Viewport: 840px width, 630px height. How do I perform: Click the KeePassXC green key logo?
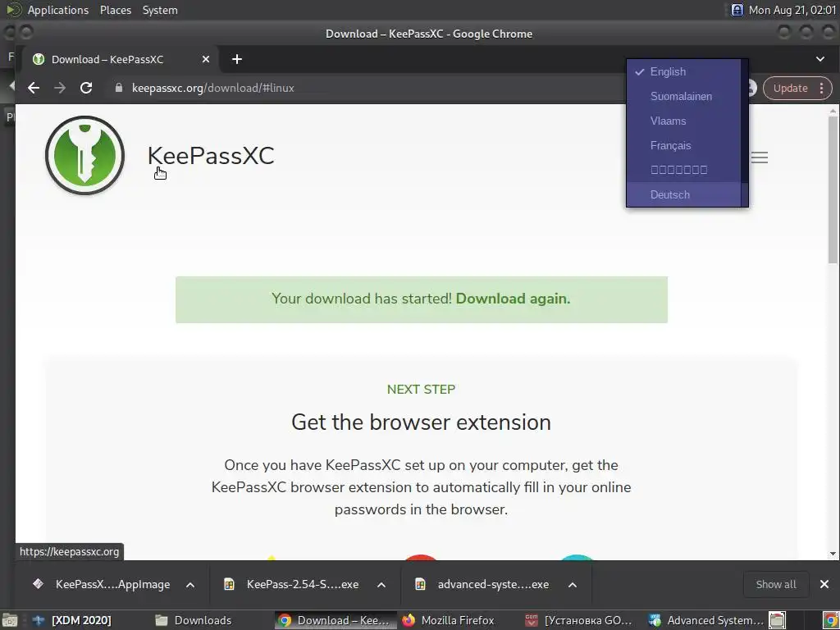coord(84,155)
